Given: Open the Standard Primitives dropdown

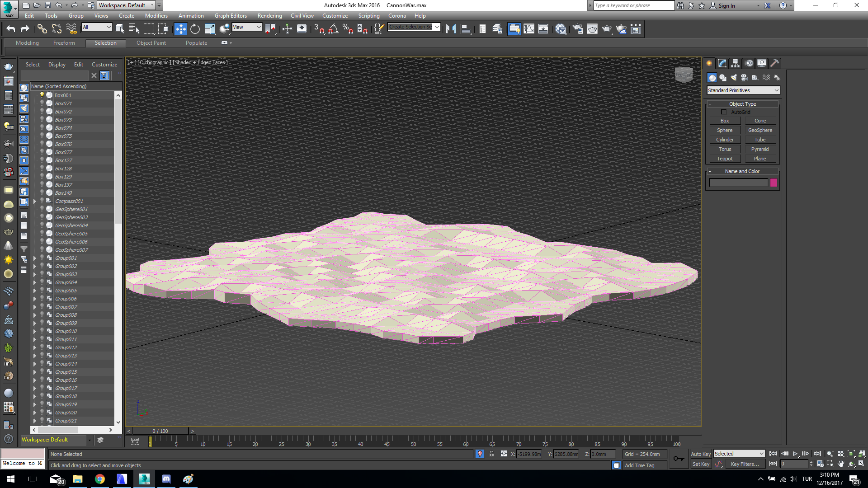Looking at the screenshot, I should point(743,90).
